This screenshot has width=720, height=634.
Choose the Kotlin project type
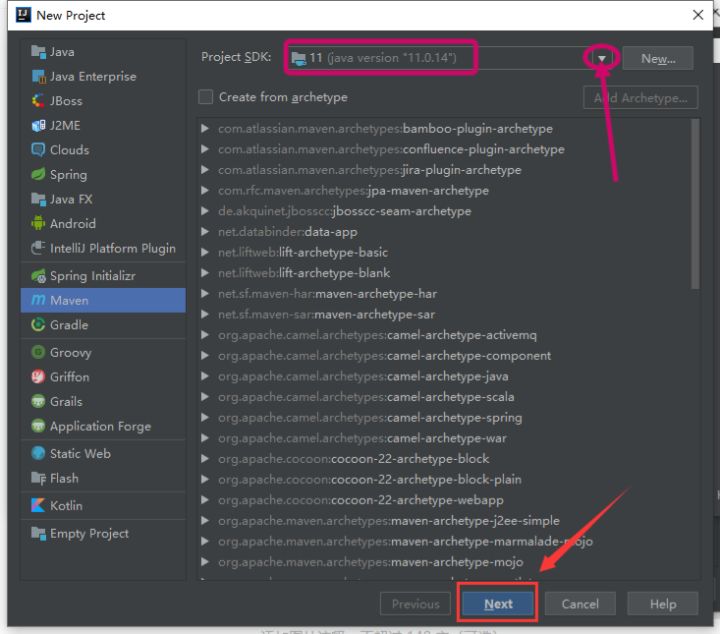click(103, 505)
